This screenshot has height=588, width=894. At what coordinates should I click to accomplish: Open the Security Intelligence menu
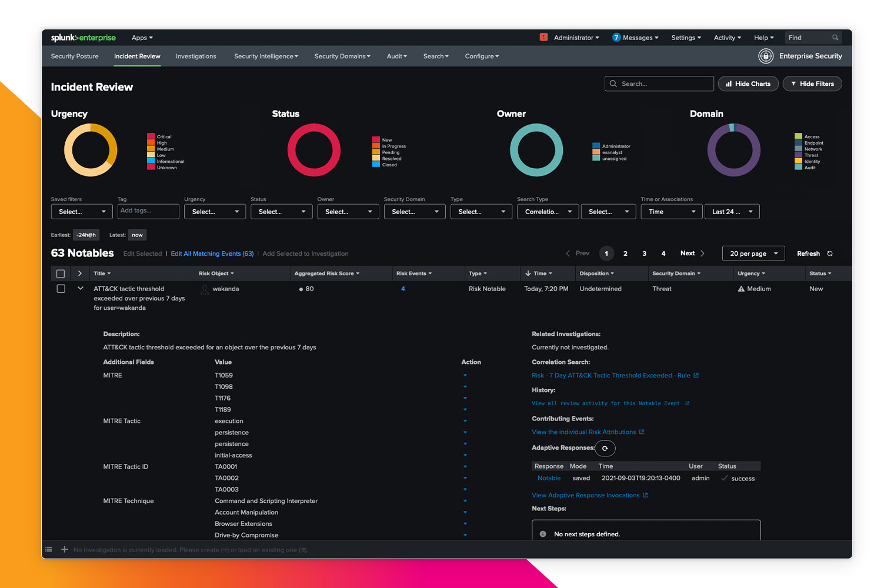(x=266, y=56)
